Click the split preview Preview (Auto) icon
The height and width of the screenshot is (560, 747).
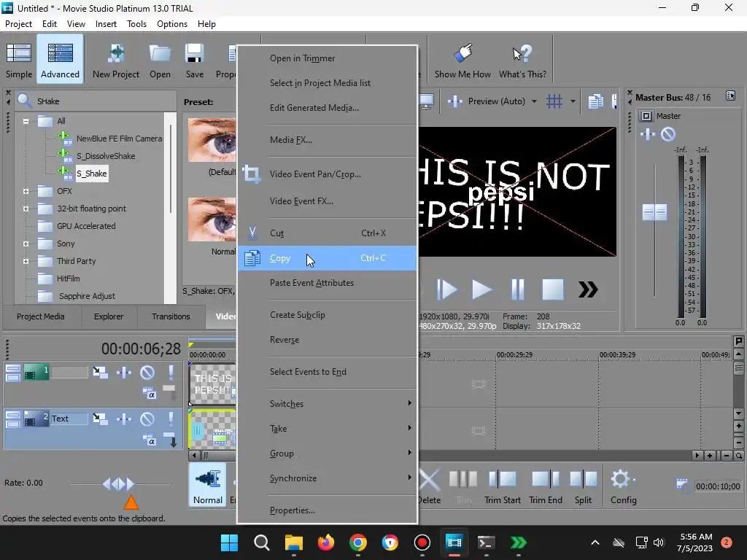click(x=455, y=101)
